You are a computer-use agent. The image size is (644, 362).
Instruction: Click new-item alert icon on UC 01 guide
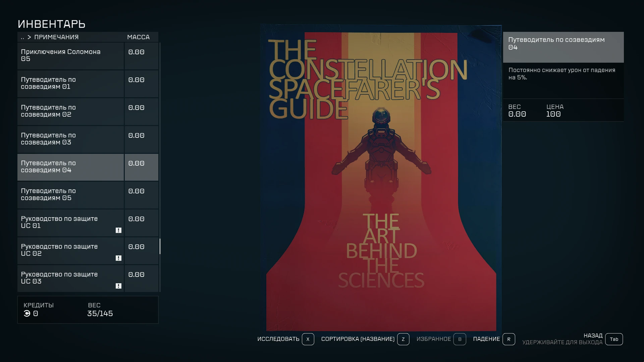118,230
